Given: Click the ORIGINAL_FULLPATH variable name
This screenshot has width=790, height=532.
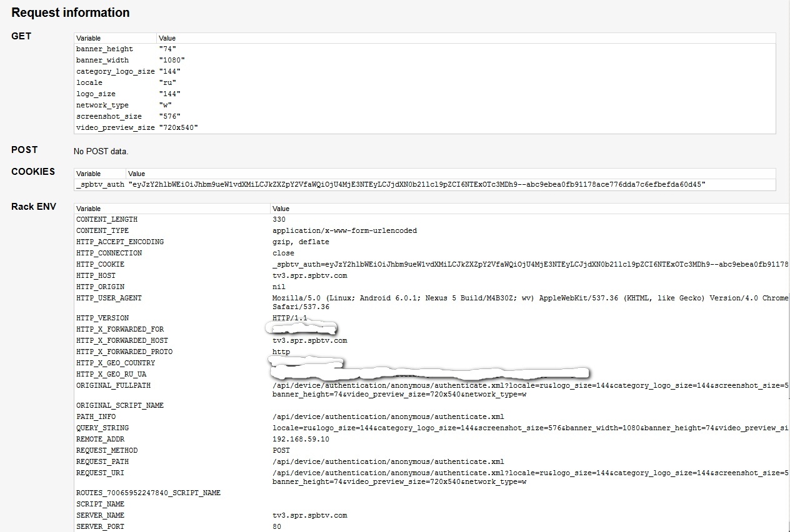Looking at the screenshot, I should click(x=113, y=385).
